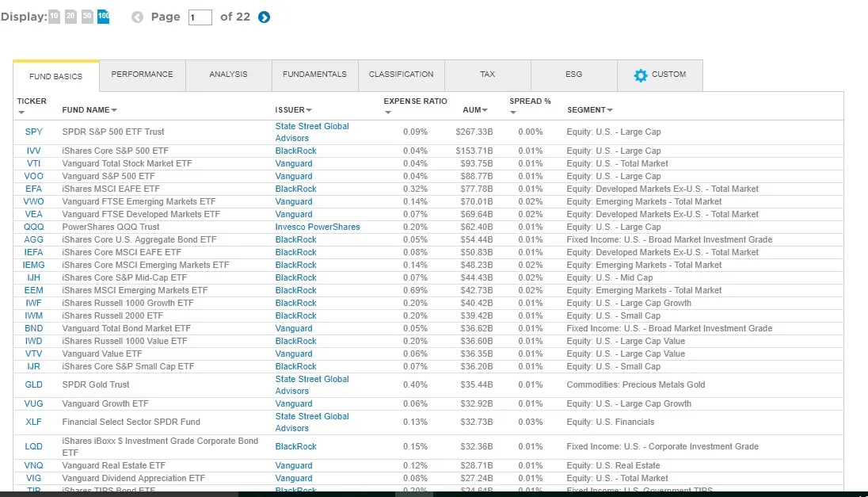Screen dimensions: 868x497
Task: Sort by AUM column
Action: coord(475,109)
